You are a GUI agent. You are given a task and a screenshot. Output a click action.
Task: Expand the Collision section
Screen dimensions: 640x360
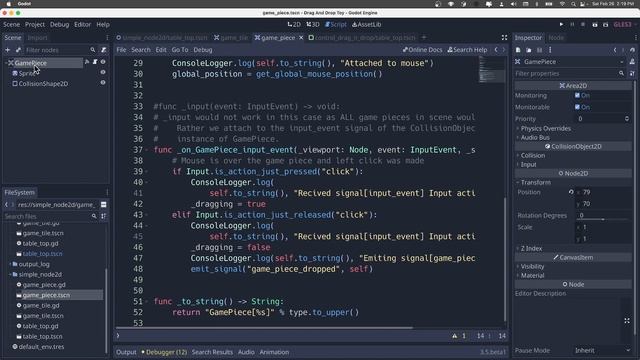pyautogui.click(x=532, y=156)
